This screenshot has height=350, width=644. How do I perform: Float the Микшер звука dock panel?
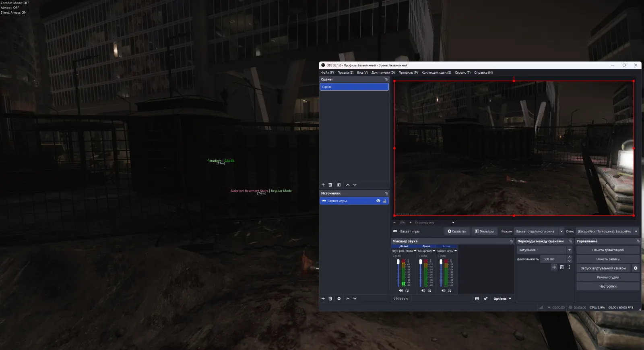pos(512,241)
